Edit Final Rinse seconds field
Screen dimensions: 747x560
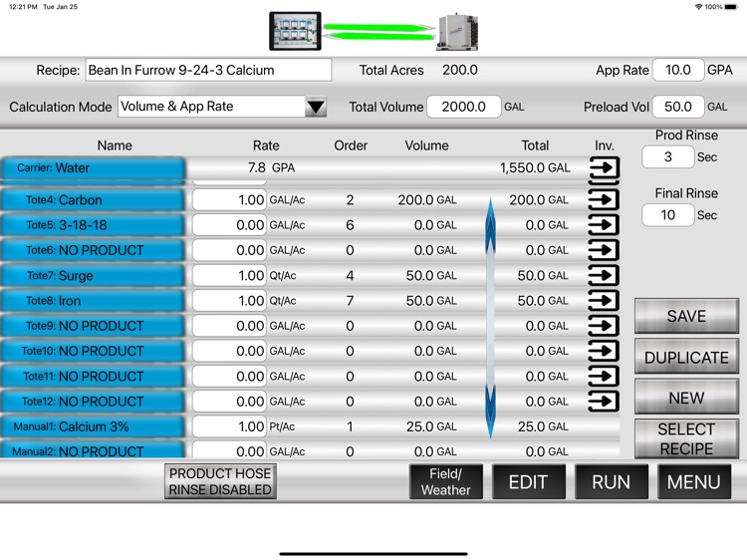tap(668, 215)
